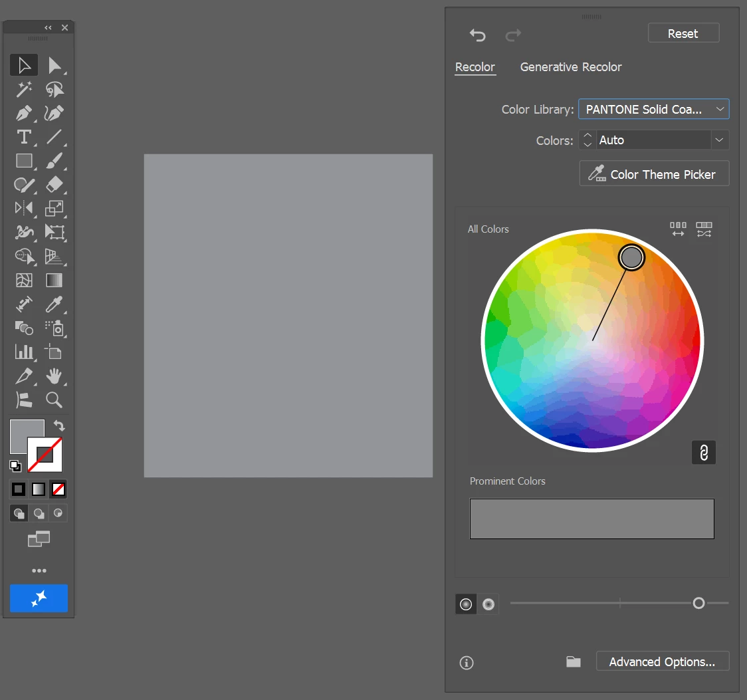
Task: Switch to Generative Recolor tab
Action: coord(571,67)
